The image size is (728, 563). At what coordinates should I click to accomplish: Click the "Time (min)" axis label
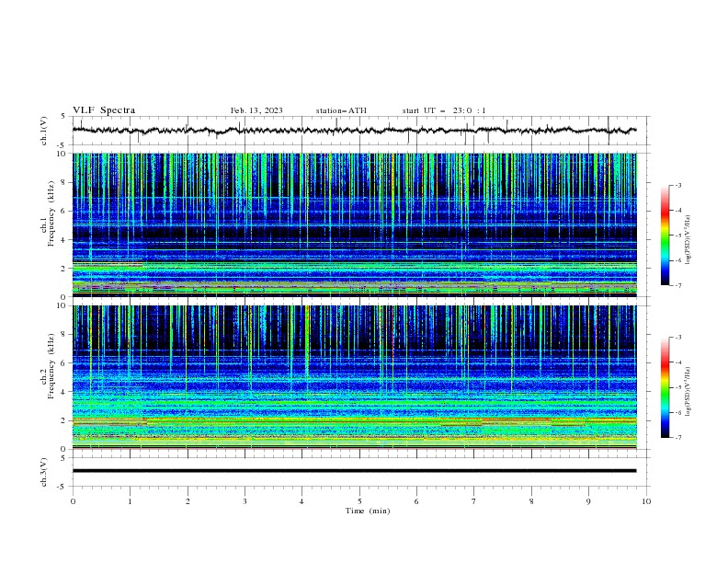pyautogui.click(x=368, y=511)
